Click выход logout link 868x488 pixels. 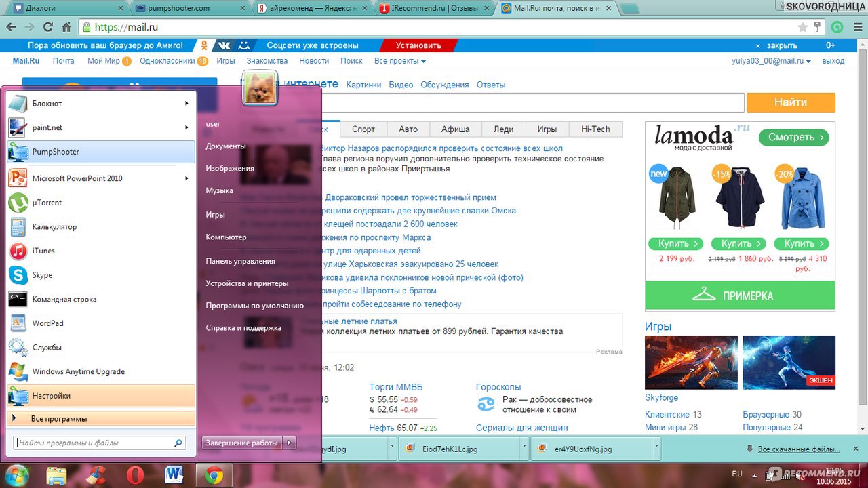(x=833, y=61)
